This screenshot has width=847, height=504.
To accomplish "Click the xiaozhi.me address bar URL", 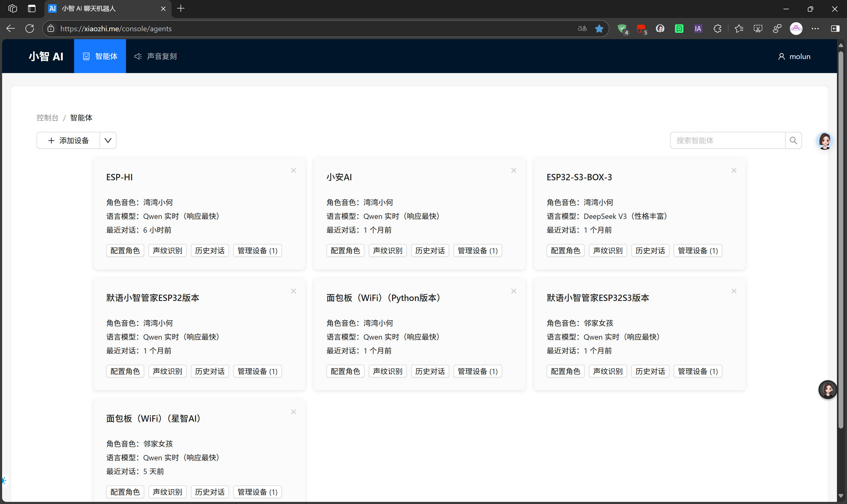I will tap(116, 29).
